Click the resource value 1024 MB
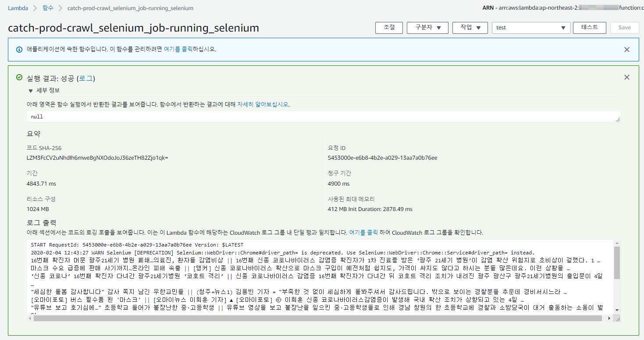Image resolution: width=644 pixels, height=340 pixels. [38, 209]
